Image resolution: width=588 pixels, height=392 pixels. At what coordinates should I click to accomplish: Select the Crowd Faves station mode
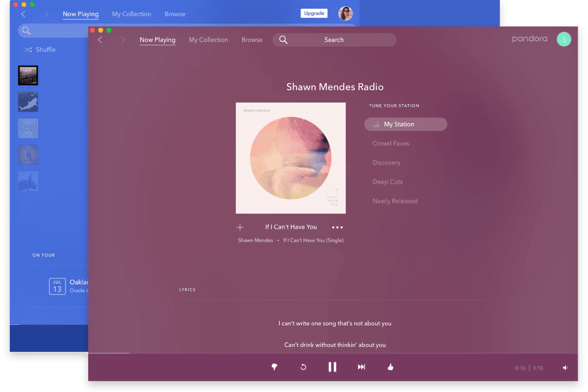click(x=391, y=143)
